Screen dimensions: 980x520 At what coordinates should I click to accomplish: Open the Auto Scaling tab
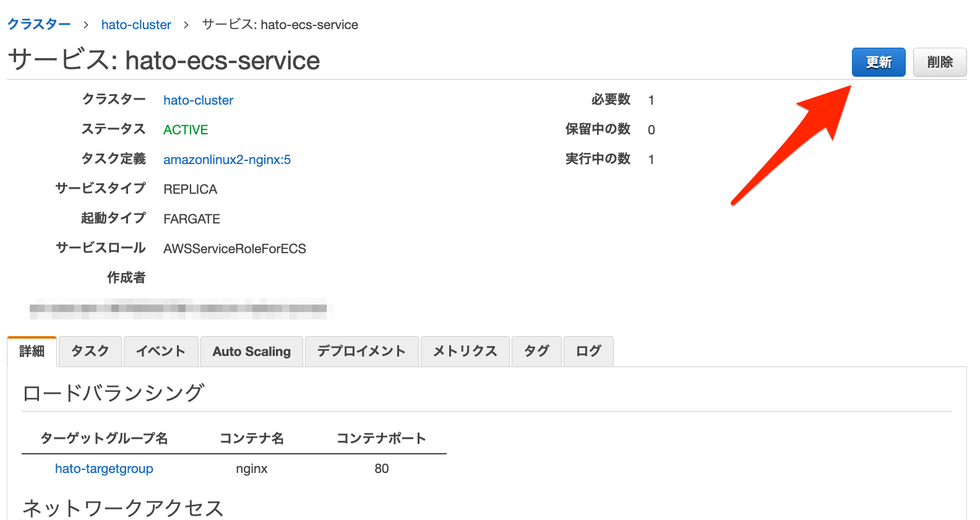coord(252,352)
